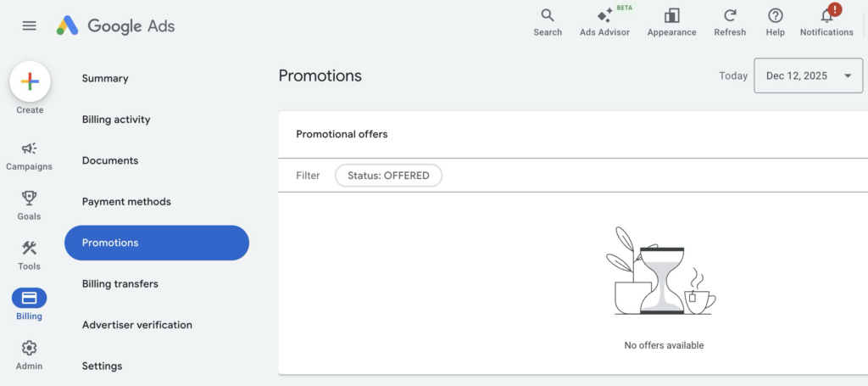View Notifications bell alerts
The height and width of the screenshot is (386, 868).
826,15
